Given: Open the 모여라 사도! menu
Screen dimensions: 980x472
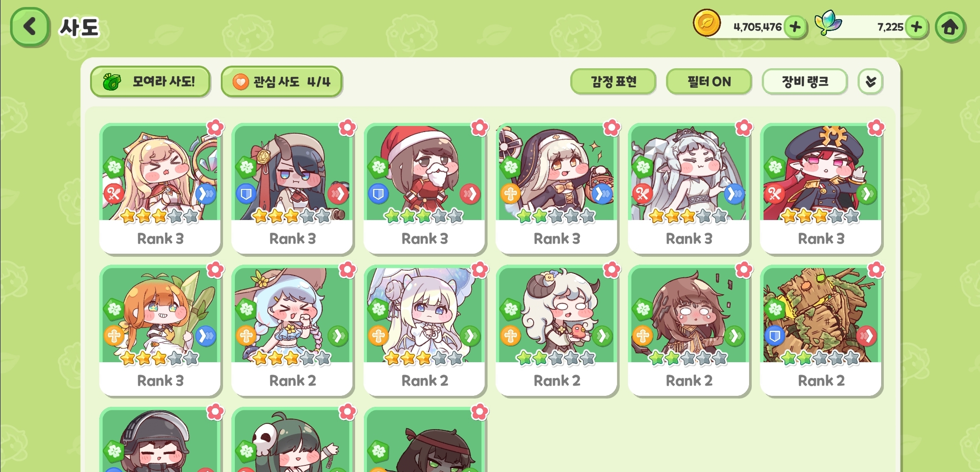Looking at the screenshot, I should pos(150,81).
